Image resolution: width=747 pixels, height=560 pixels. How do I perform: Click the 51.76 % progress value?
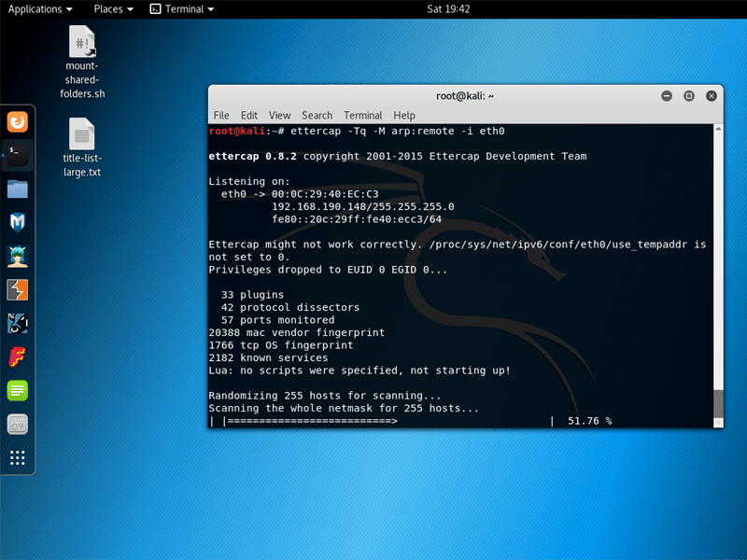(589, 421)
